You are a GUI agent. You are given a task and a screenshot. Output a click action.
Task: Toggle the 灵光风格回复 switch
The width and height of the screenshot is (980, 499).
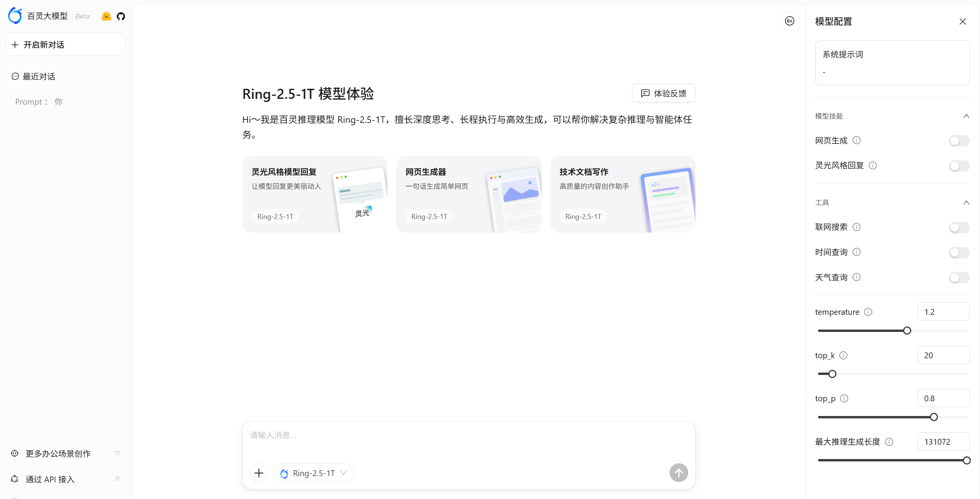959,166
